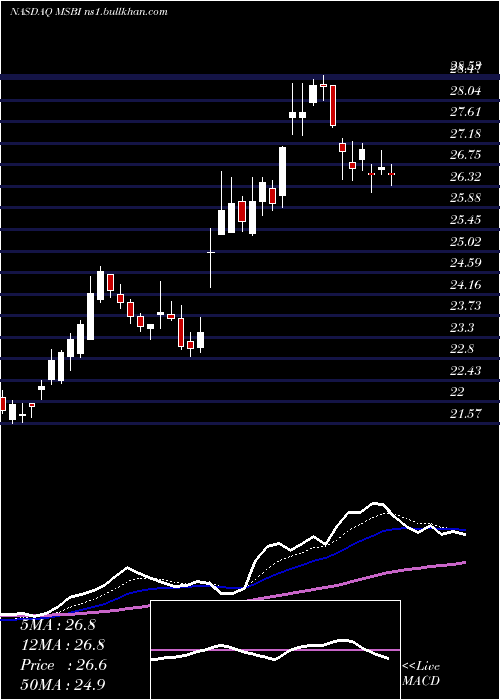Select the 23.3 price axis label
This screenshot has width=500, height=700.
462,328
